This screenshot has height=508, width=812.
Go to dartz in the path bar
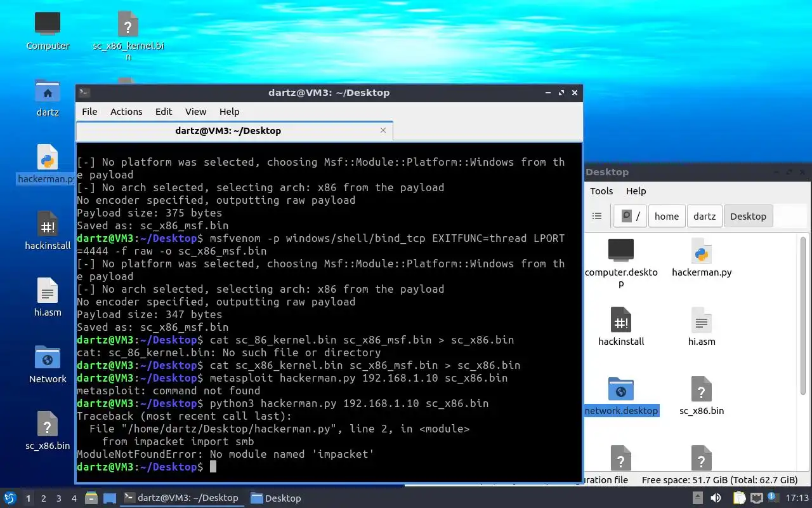(x=704, y=216)
